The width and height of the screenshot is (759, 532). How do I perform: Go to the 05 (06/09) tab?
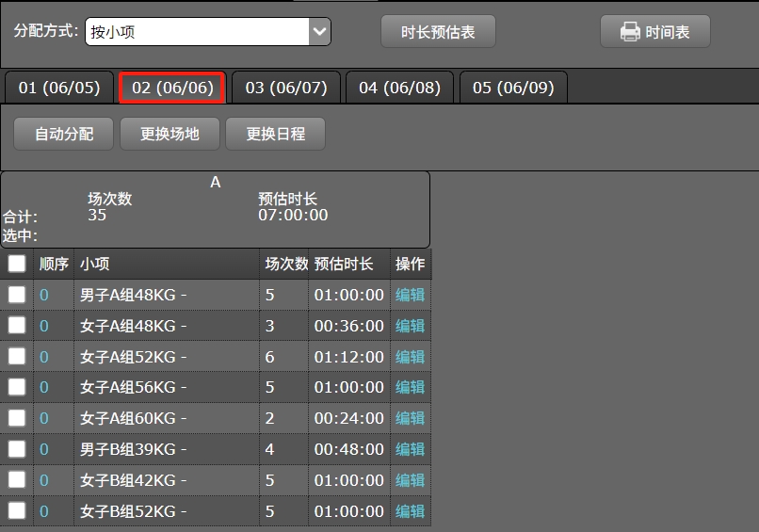[513, 88]
